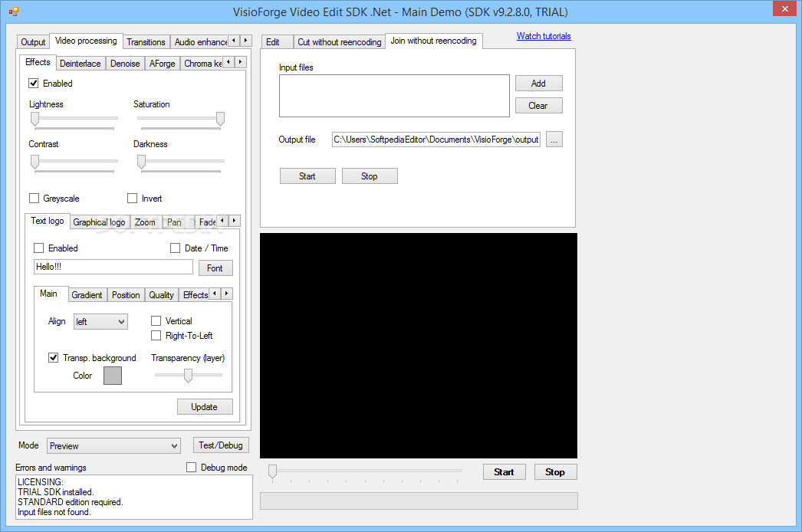Select the Position tab
The width and height of the screenshot is (802, 532).
point(126,294)
